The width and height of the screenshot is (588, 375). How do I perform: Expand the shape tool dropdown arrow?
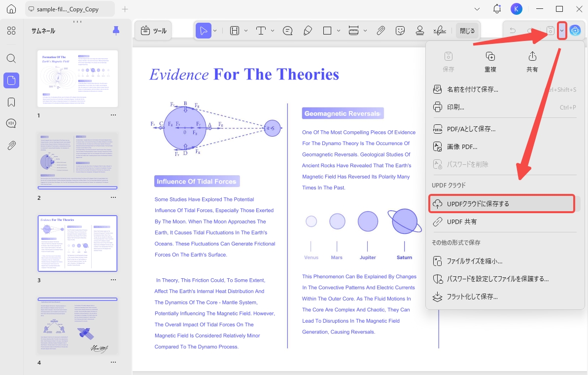pyautogui.click(x=338, y=31)
